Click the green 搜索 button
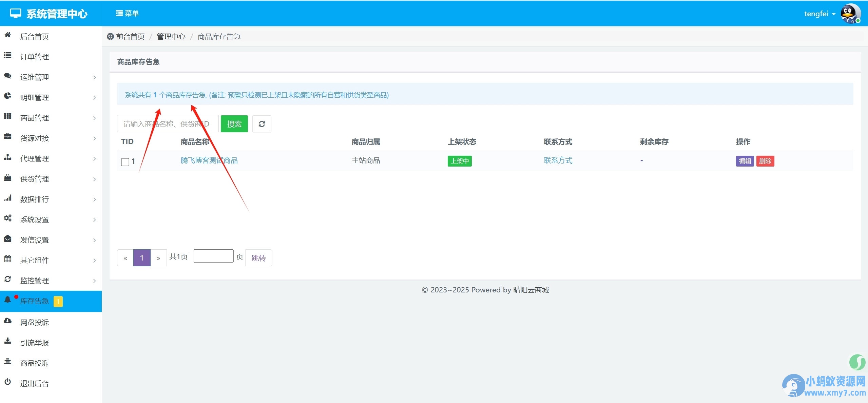The height and width of the screenshot is (403, 868). (x=234, y=124)
